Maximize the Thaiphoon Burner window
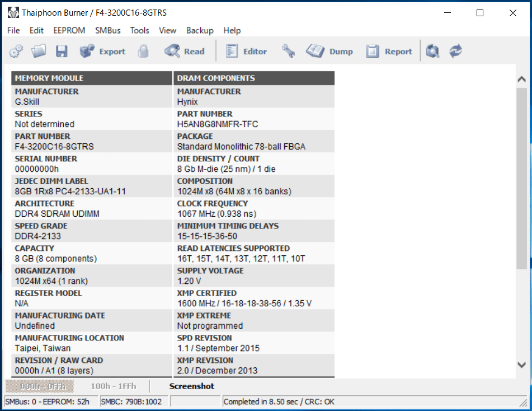 (480, 13)
